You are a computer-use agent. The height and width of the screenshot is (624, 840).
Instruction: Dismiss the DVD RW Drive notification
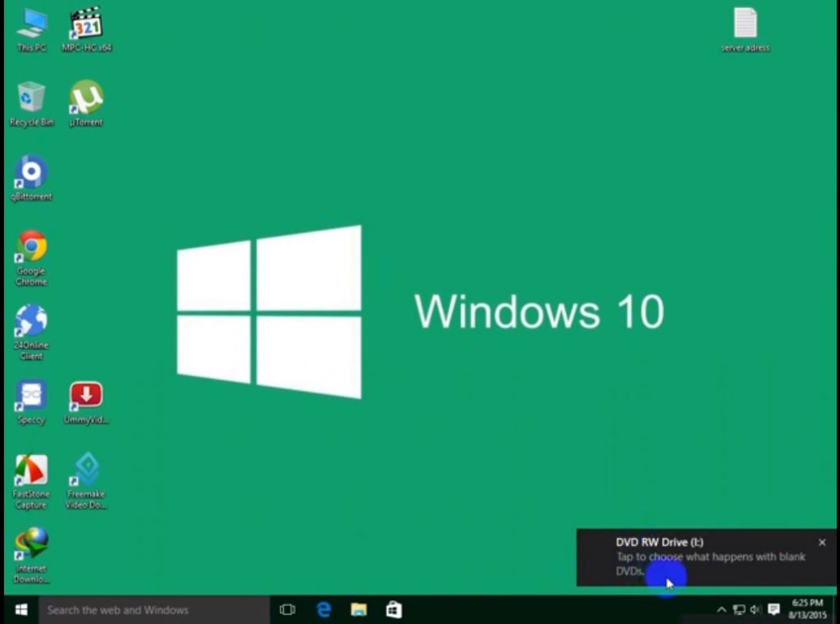[x=822, y=543]
